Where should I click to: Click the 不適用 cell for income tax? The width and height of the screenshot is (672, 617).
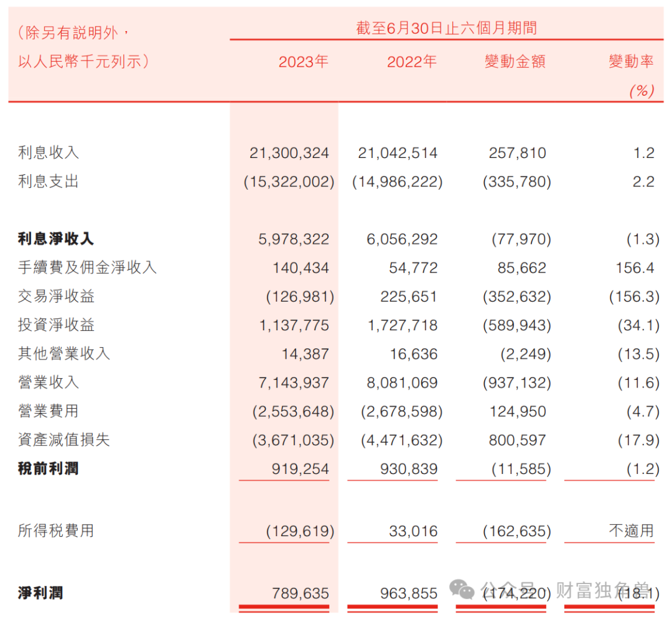point(632,531)
